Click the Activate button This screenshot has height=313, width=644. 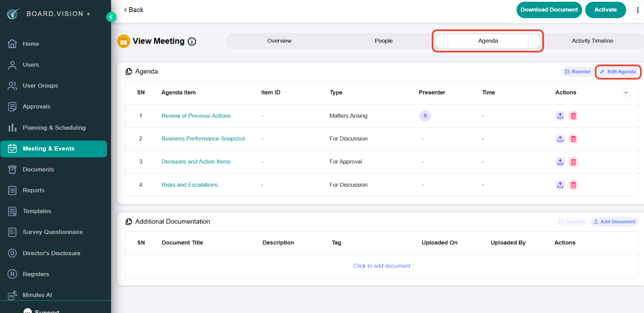pos(606,10)
